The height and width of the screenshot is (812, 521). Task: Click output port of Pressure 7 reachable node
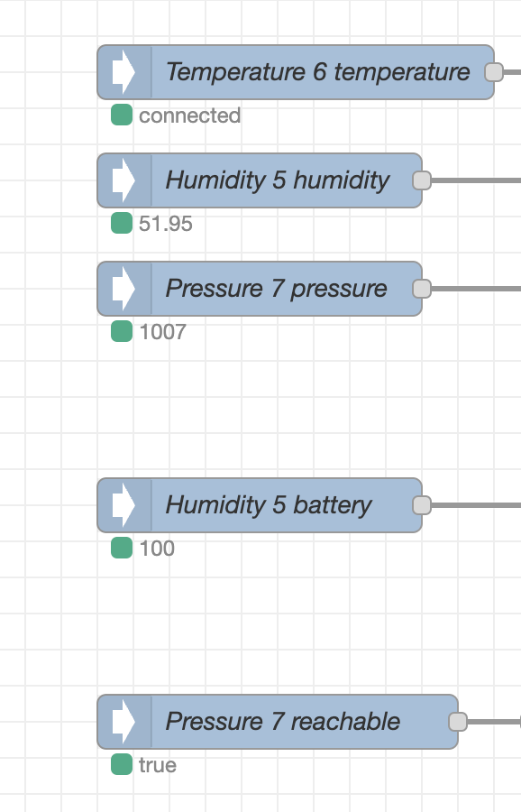458,722
